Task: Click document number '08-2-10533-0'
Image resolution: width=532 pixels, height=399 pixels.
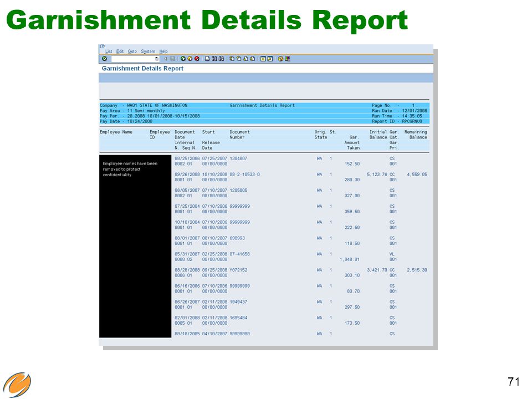Action: click(244, 175)
